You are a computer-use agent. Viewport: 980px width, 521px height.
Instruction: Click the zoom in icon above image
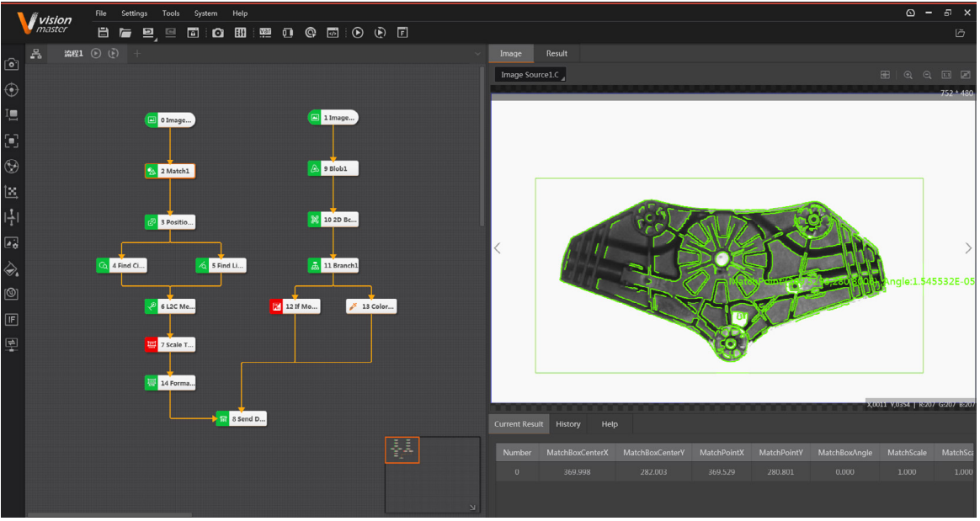908,75
